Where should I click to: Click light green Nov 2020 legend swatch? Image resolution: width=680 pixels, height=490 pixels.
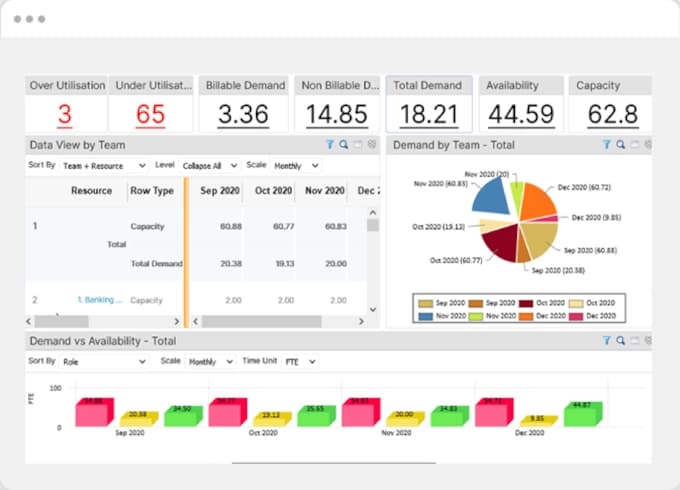(476, 316)
